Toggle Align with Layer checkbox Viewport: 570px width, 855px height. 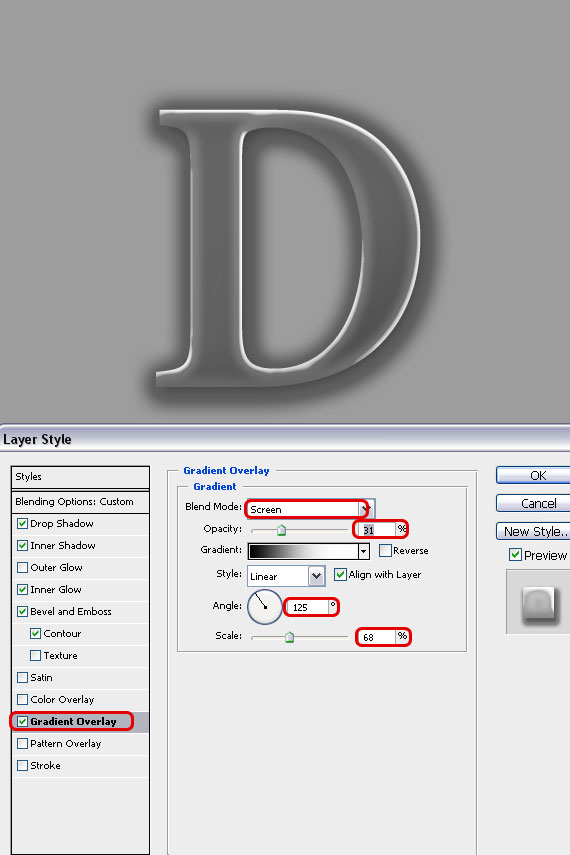click(x=340, y=574)
